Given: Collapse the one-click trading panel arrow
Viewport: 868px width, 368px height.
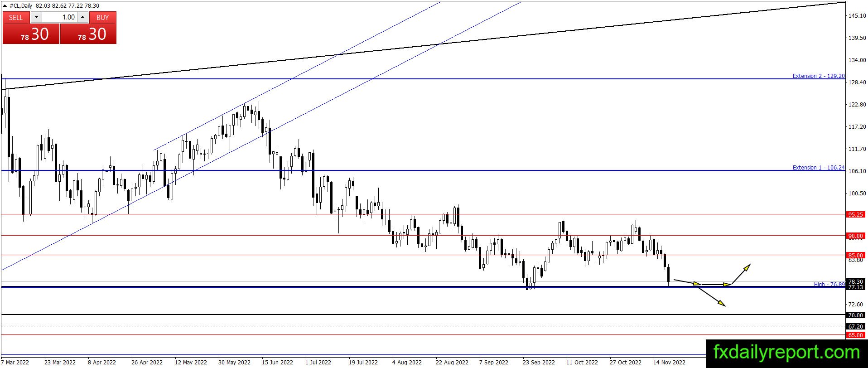Looking at the screenshot, I should pos(5,5).
